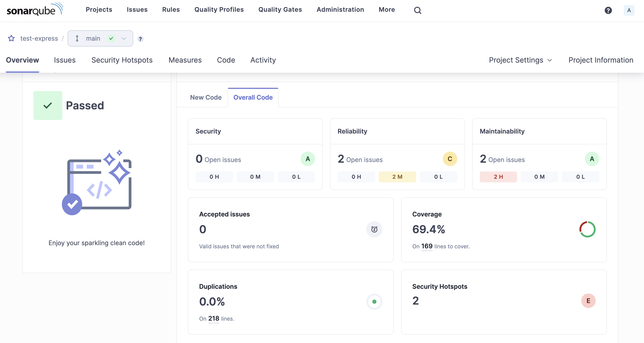The height and width of the screenshot is (343, 644).
Task: Click Security 0 M severity chip
Action: [255, 177]
